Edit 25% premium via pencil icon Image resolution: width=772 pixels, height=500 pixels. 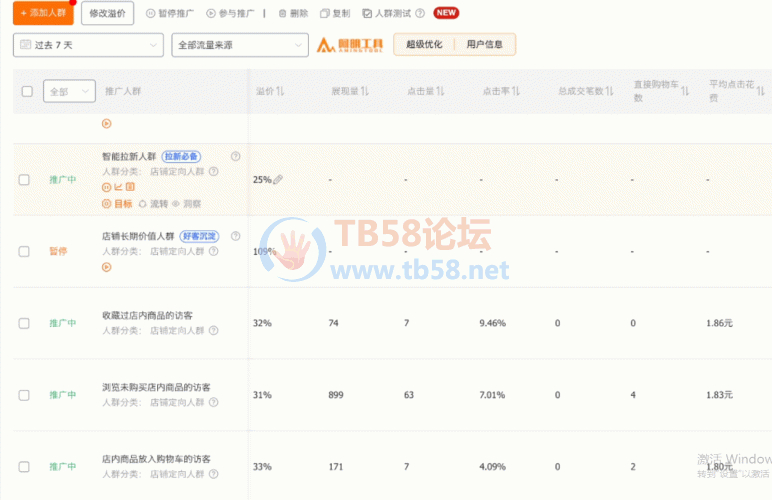(278, 180)
